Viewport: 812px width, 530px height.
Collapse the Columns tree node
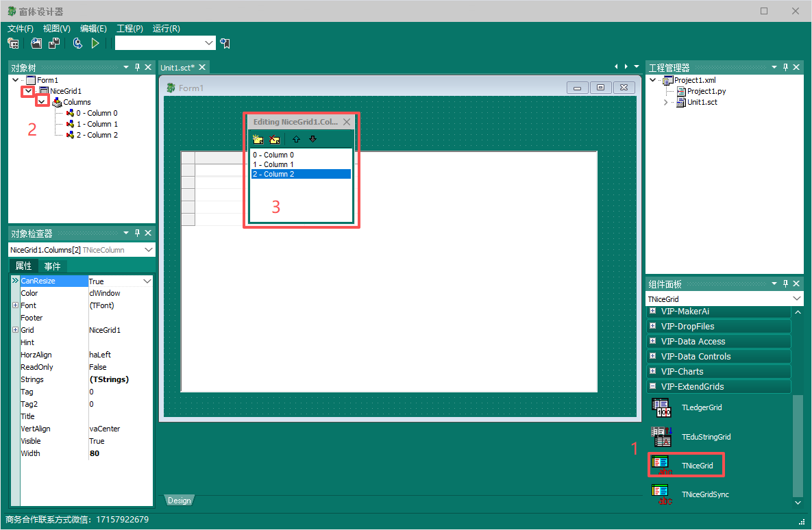pyautogui.click(x=41, y=102)
